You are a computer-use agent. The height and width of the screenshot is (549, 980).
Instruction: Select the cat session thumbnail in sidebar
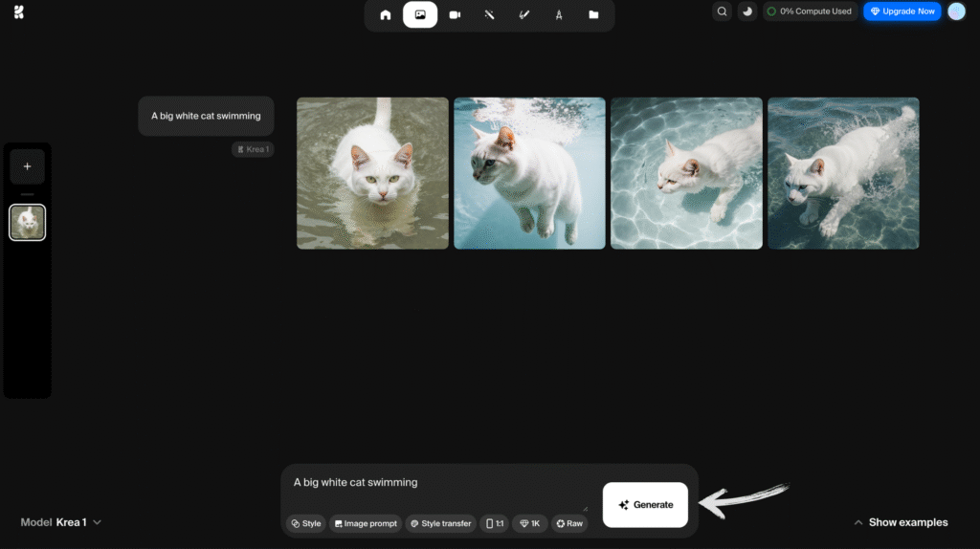(x=28, y=222)
